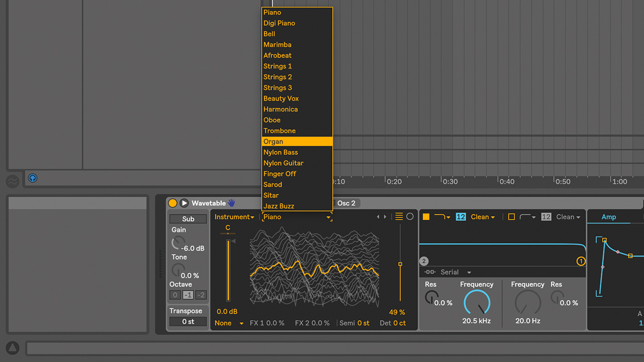Screen dimensions: 644x362
Task: Switch to the Osc 2 tab
Action: 346,203
